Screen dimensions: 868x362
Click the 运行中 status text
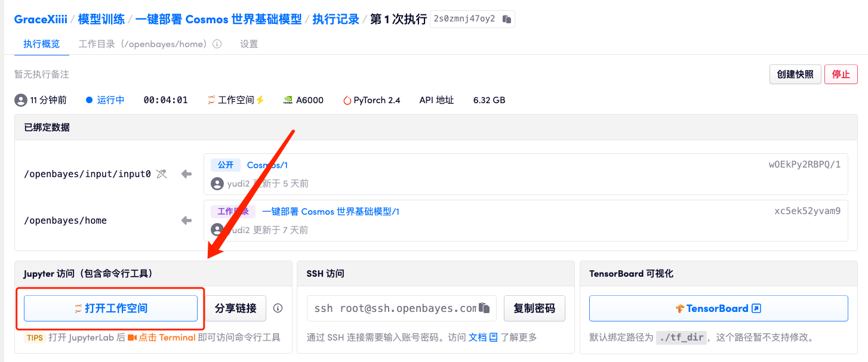pyautogui.click(x=111, y=100)
